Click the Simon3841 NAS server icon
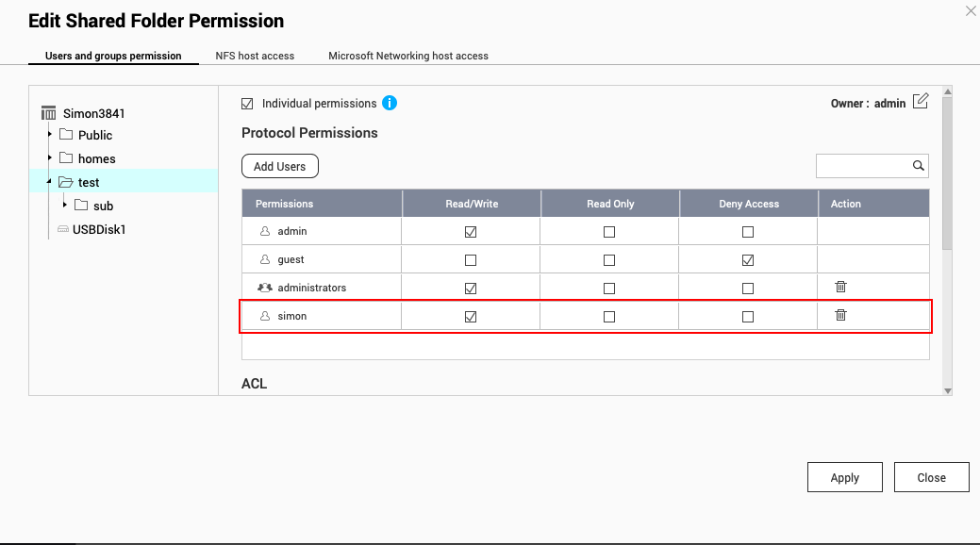This screenshot has height=545, width=980. click(x=49, y=113)
